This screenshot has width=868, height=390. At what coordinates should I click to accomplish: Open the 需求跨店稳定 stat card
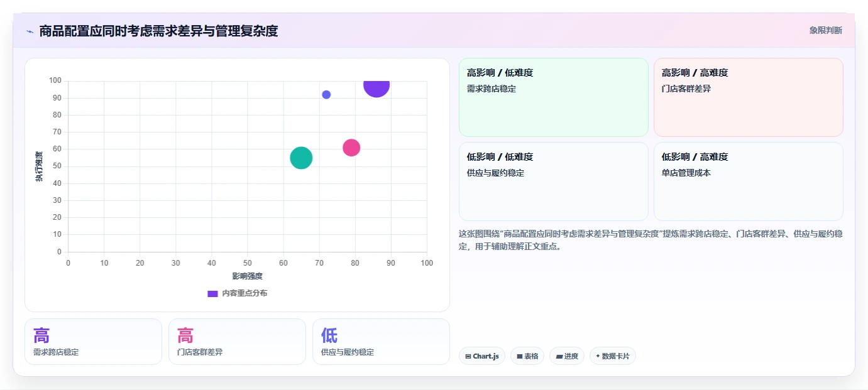coord(93,342)
